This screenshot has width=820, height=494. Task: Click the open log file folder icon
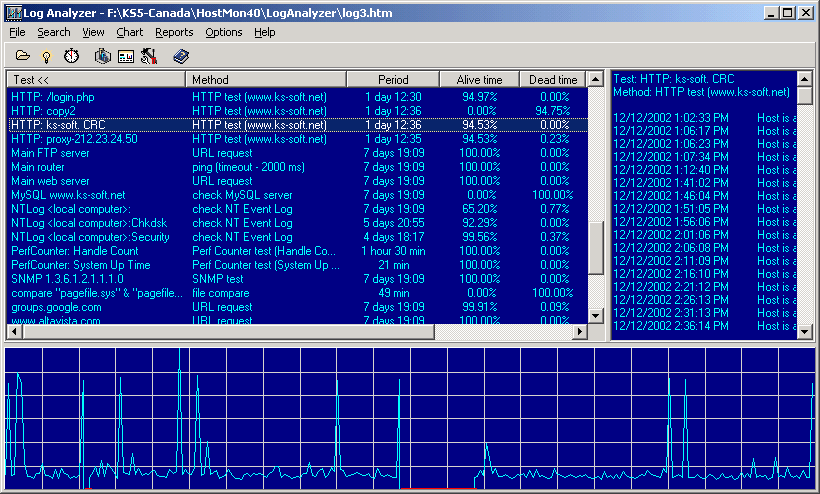[x=22, y=55]
